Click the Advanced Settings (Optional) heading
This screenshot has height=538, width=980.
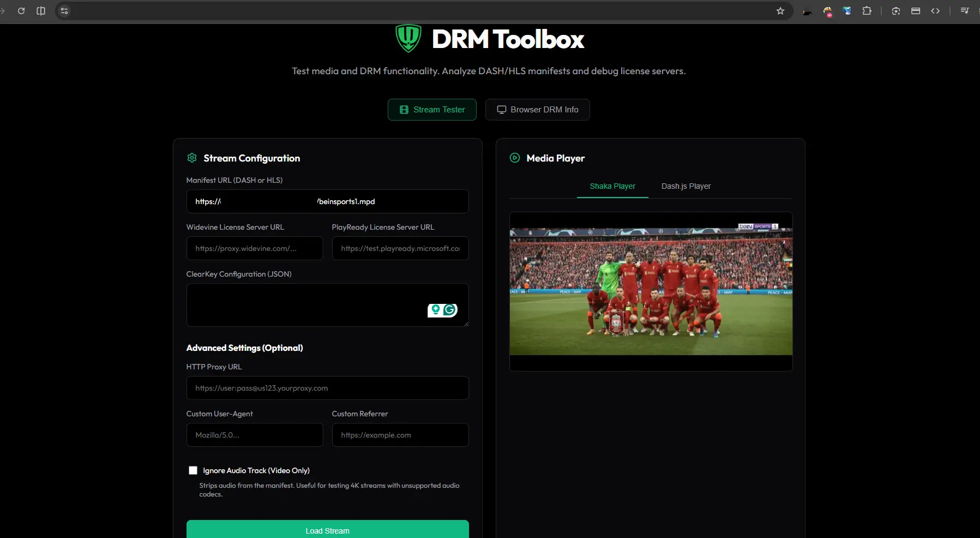tap(244, 348)
